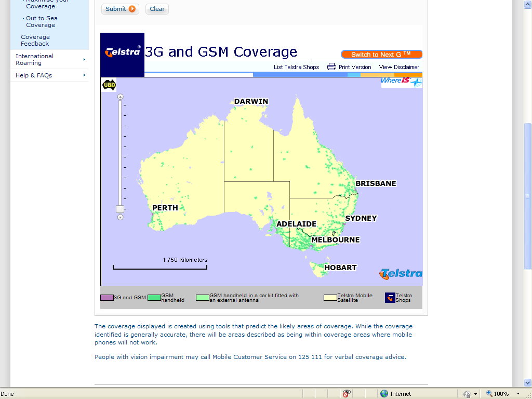Click the Clear button
532x399 pixels.
[x=157, y=9]
